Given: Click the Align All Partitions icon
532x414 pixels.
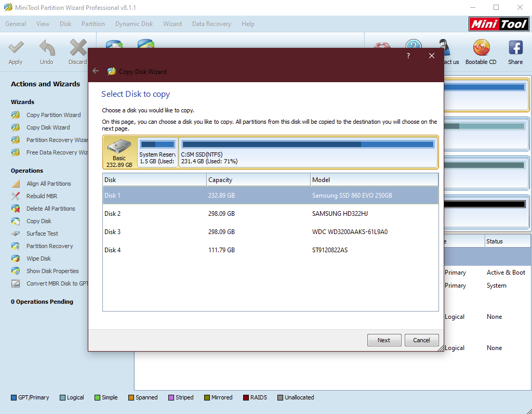Looking at the screenshot, I should click(x=16, y=184).
